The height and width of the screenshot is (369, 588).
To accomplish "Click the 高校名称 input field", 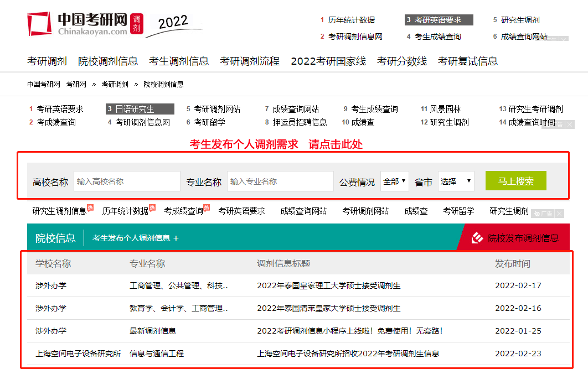I will (127, 181).
